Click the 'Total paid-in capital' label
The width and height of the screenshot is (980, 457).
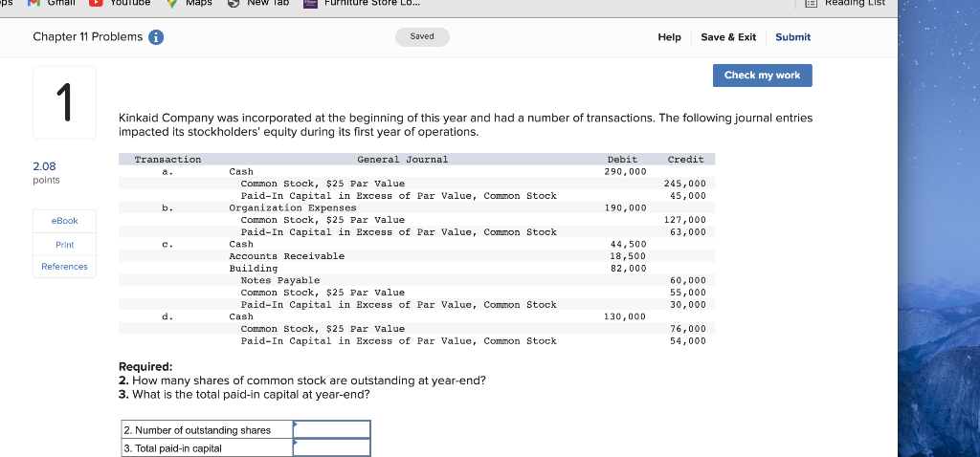(172, 447)
